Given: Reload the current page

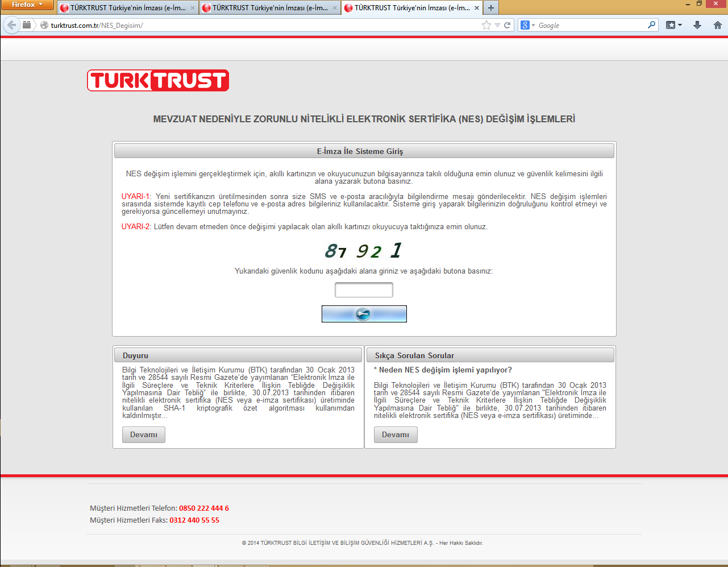Looking at the screenshot, I should click(x=507, y=25).
